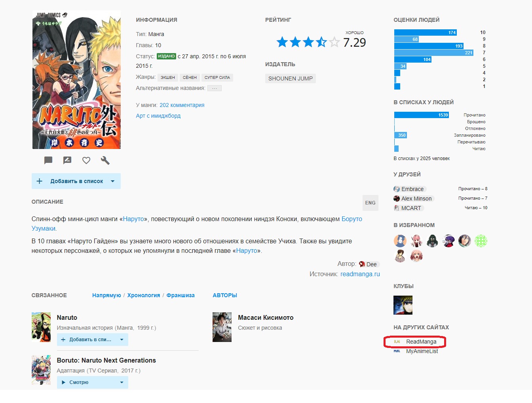The image size is (532, 403).
Task: Rate the manga using the fifth star
Action: (x=334, y=42)
